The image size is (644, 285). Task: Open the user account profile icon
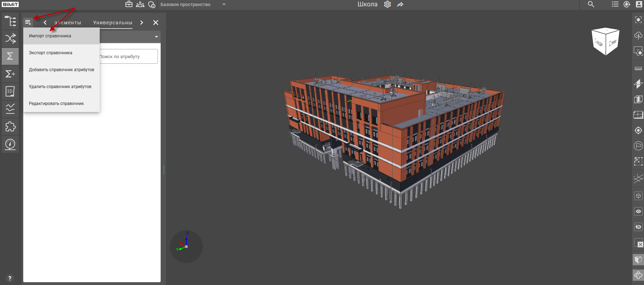(639, 4)
